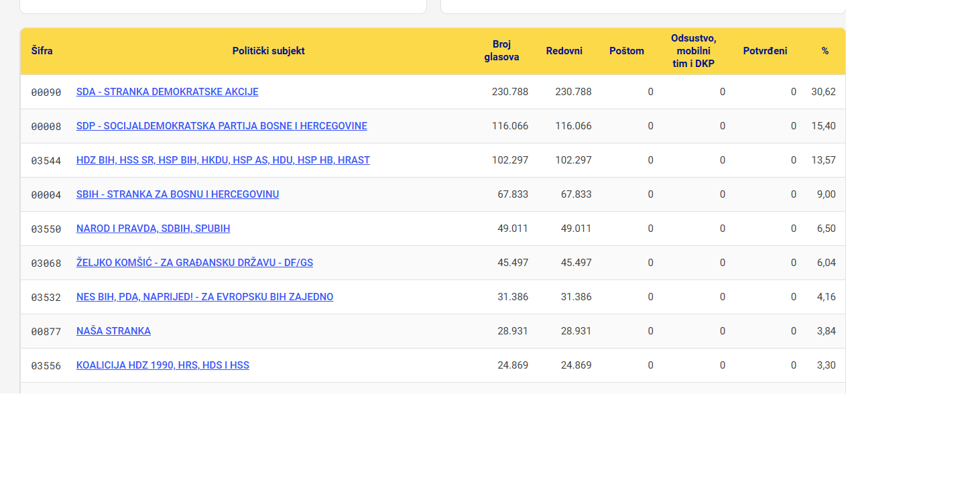Viewport: 980px width, 502px height.
Task: Select code 03556 cell
Action: pos(46,365)
